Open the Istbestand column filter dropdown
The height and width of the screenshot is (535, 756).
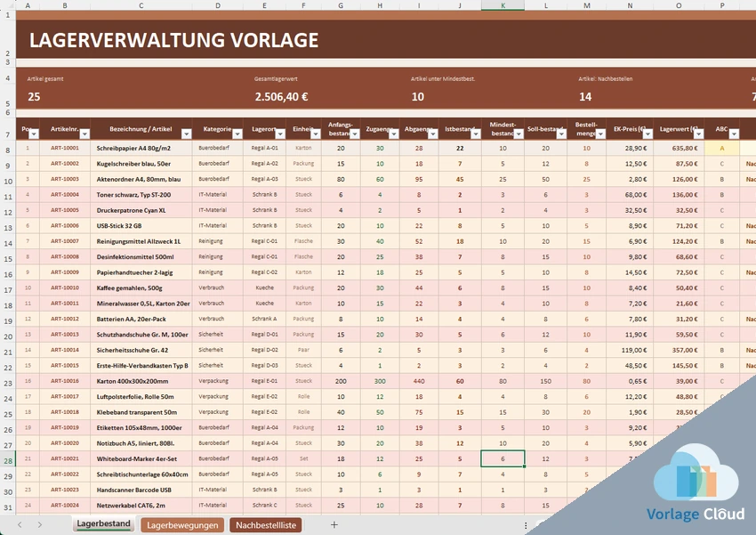point(476,134)
